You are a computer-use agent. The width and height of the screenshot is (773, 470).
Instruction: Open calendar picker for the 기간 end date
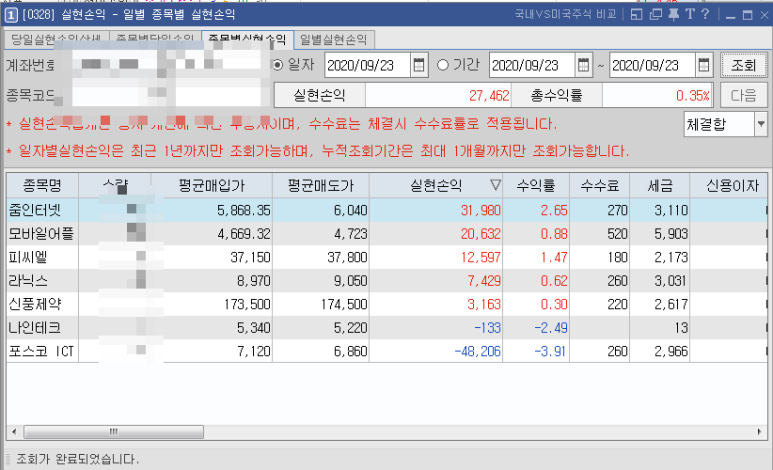(703, 65)
